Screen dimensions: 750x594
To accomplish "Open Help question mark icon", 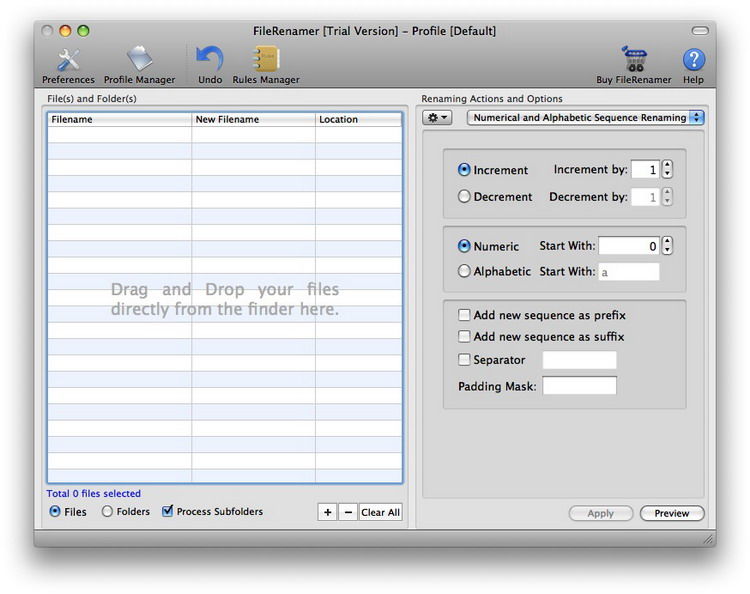I will tap(693, 60).
